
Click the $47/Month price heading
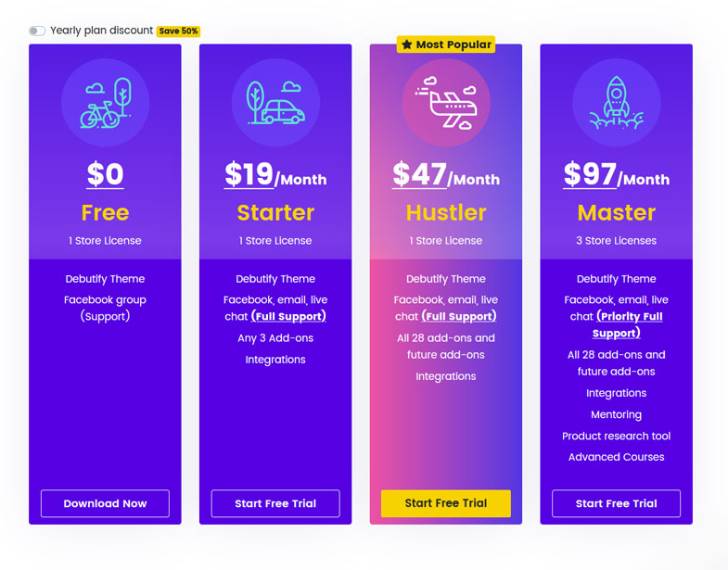pos(446,174)
